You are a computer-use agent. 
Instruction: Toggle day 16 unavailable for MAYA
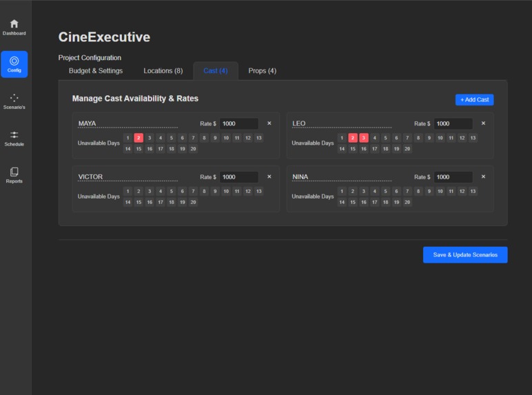(150, 149)
